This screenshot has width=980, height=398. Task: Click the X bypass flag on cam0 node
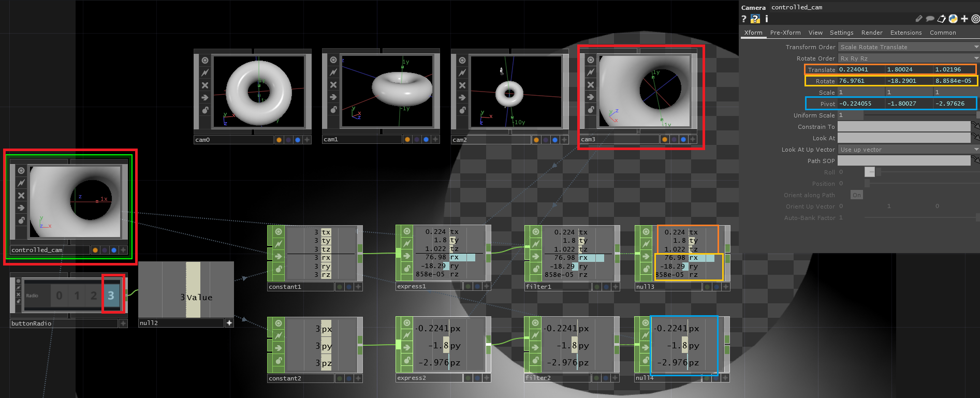point(205,85)
